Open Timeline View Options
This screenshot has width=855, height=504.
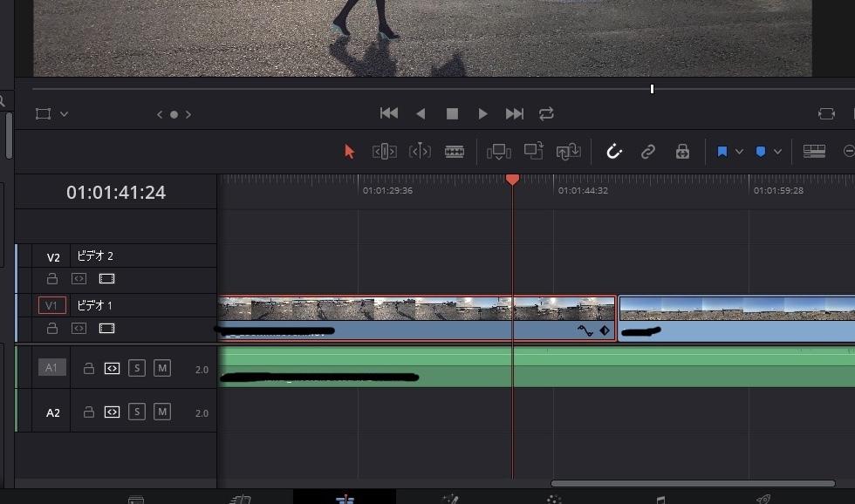pyautogui.click(x=814, y=152)
